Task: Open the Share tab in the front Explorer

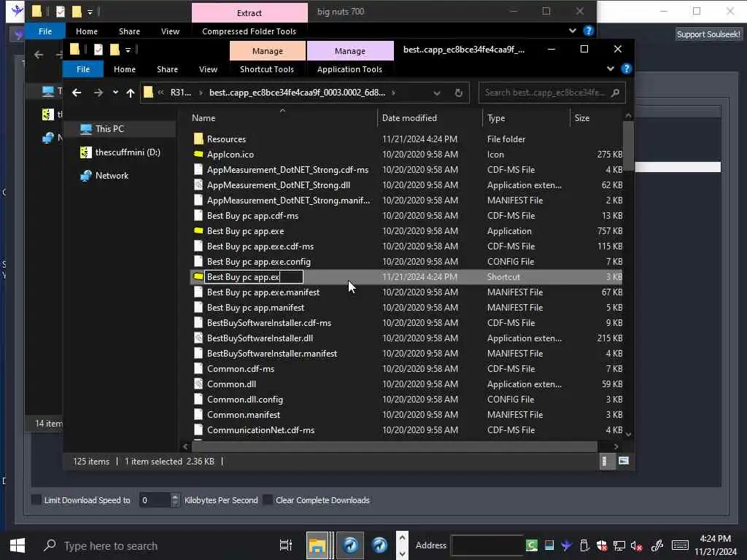Action: point(167,69)
